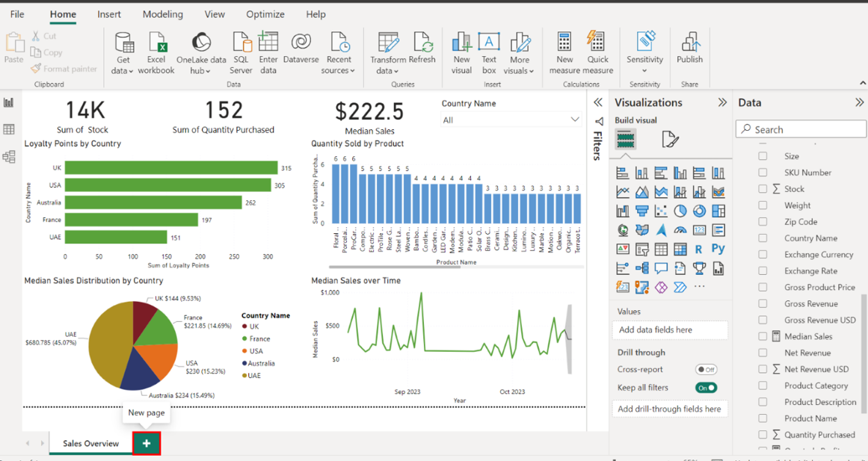Open the Country Name slicer dropdown
Image resolution: width=868 pixels, height=461 pixels.
(x=574, y=120)
